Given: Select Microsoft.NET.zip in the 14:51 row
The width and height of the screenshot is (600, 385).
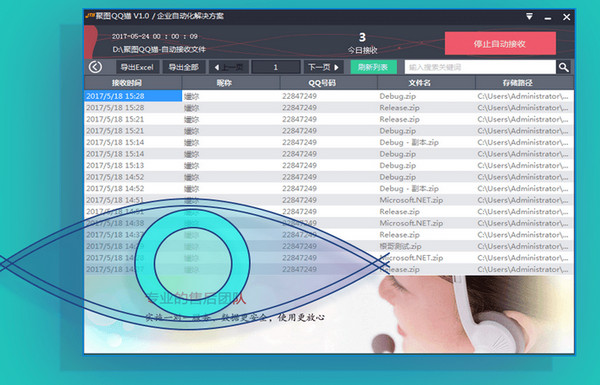Looking at the screenshot, I should [411, 200].
